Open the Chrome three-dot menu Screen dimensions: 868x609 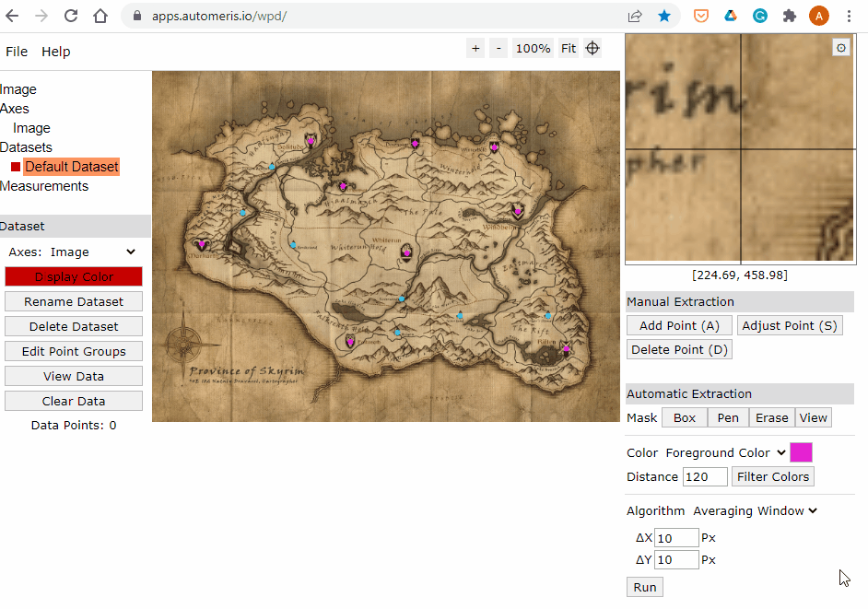(848, 16)
